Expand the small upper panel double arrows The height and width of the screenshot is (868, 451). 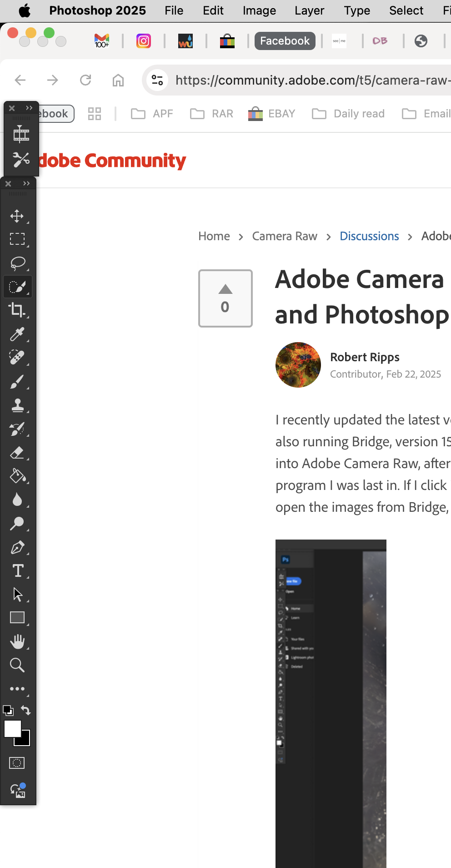point(29,108)
